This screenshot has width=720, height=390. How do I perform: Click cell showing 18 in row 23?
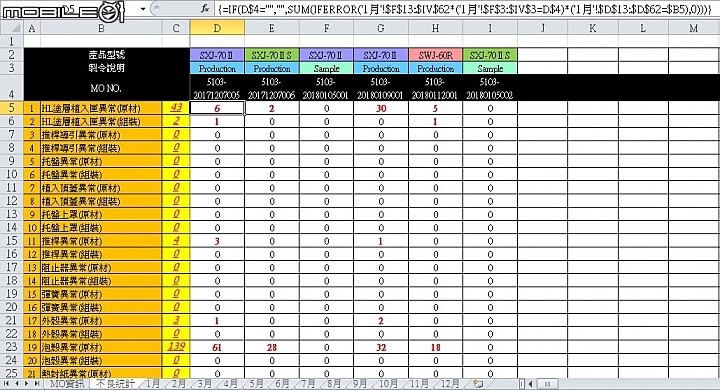pyautogui.click(x=435, y=347)
